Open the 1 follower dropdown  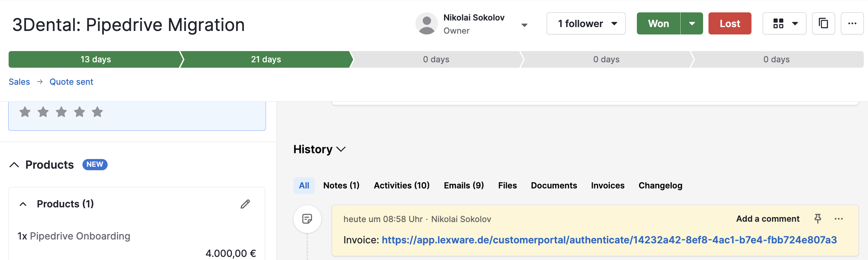point(586,24)
